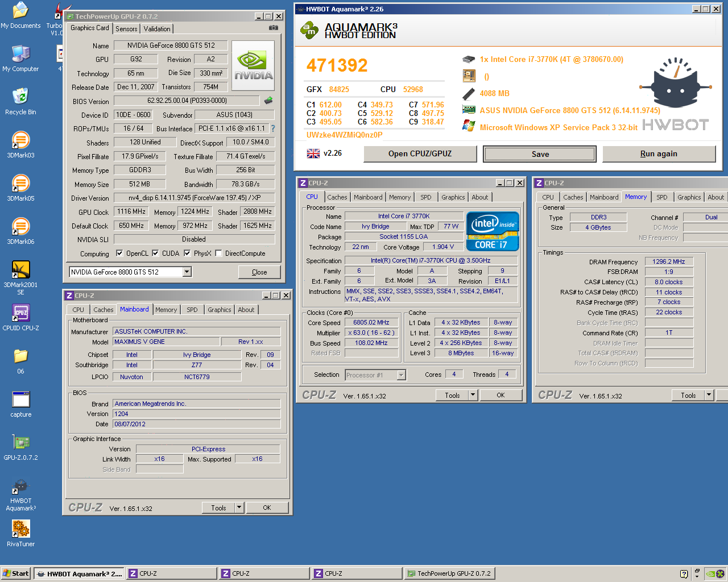Open the Recycle Bin desktop icon

point(20,102)
